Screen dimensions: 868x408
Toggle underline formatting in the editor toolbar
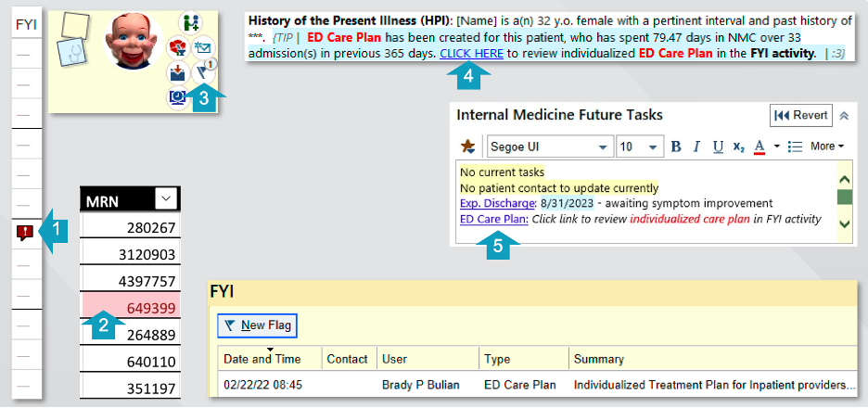[718, 147]
